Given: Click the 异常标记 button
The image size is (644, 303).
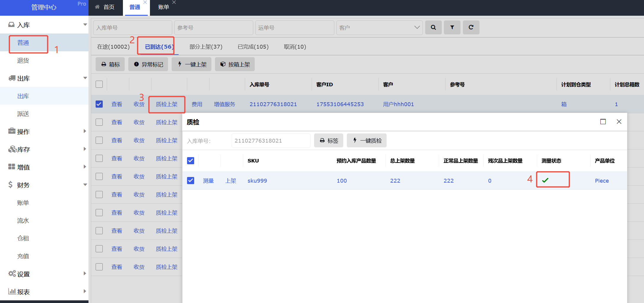Looking at the screenshot, I should coord(148,64).
